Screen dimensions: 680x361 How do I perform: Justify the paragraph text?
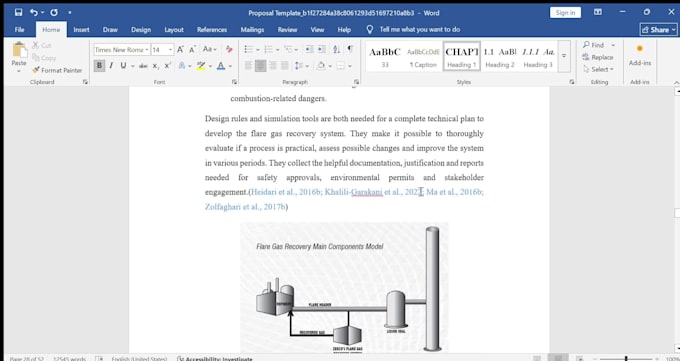pos(285,66)
